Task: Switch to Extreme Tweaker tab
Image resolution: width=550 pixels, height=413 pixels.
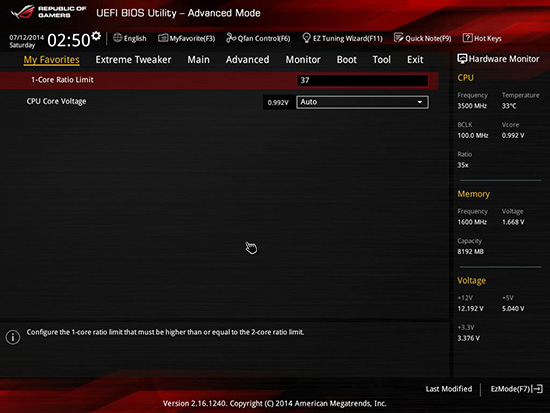Action: tap(133, 60)
